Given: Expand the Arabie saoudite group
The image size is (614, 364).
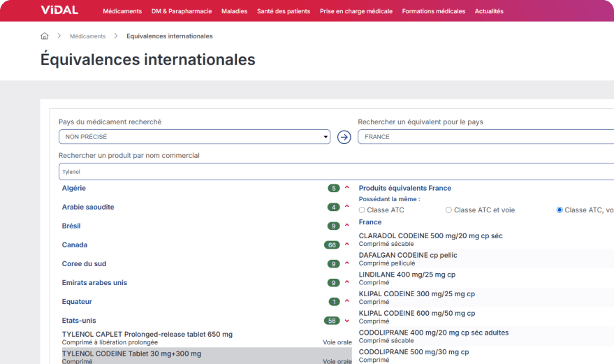Looking at the screenshot, I should (x=88, y=207).
